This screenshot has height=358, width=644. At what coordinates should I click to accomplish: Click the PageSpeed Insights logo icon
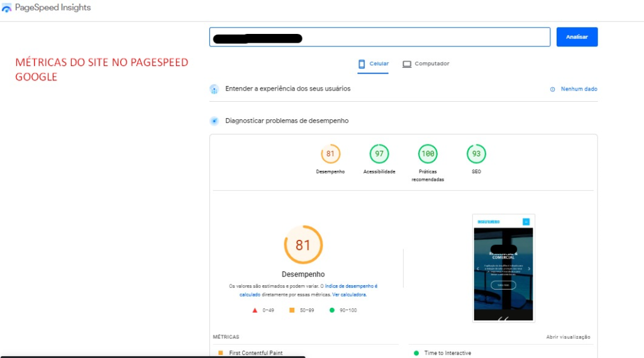click(x=6, y=8)
